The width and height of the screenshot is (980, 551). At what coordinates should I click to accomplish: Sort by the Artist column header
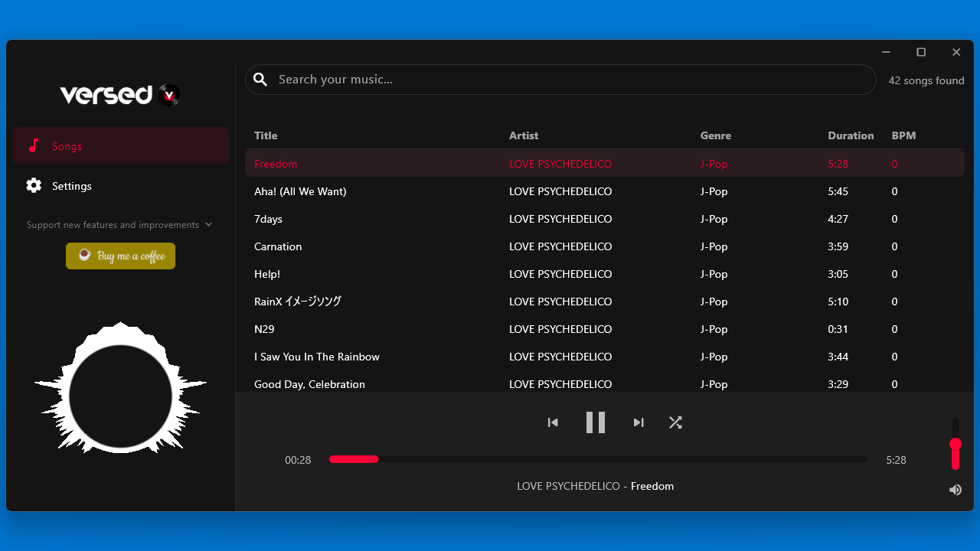pos(524,135)
